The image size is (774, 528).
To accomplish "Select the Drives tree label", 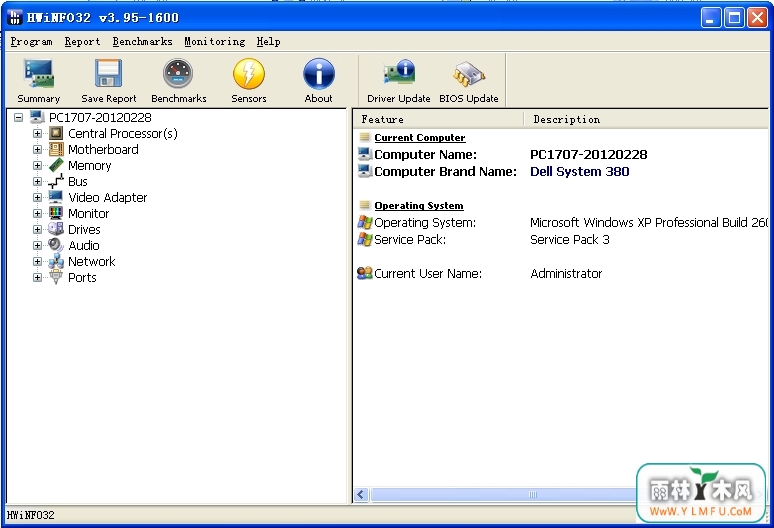I will pos(84,229).
